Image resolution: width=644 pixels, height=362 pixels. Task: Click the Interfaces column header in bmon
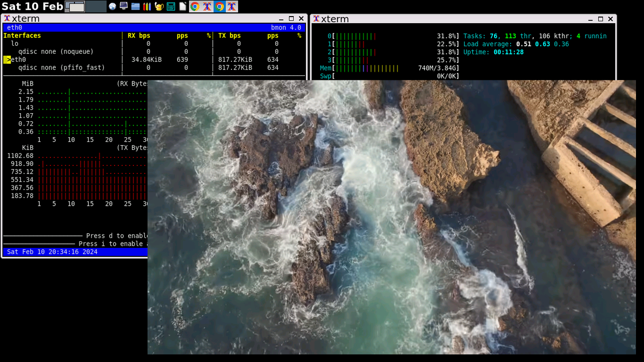[x=22, y=36]
